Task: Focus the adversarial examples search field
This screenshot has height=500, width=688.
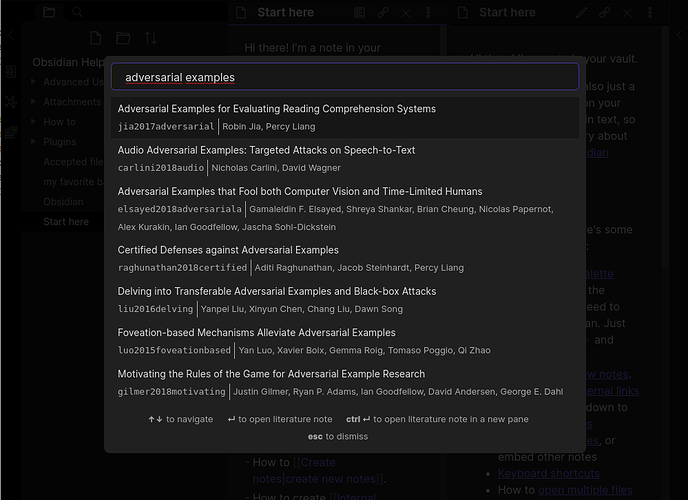Action: click(345, 77)
